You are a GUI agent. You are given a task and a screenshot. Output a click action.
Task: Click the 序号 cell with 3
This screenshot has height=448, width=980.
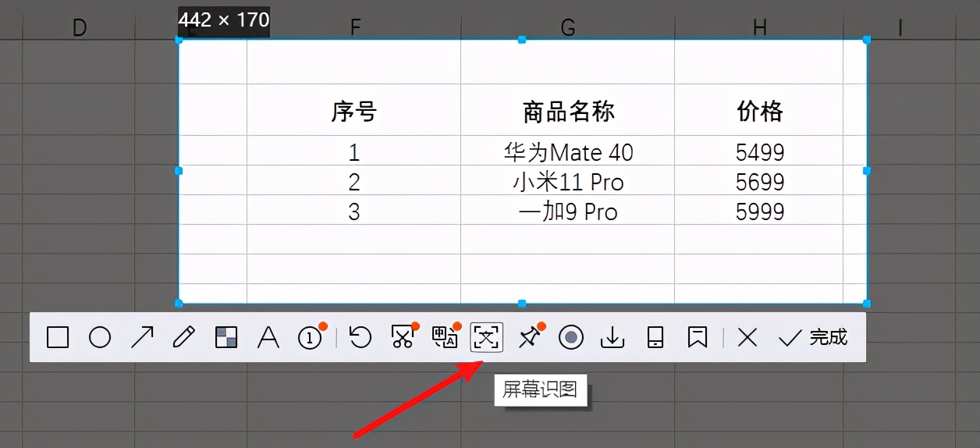(x=354, y=211)
